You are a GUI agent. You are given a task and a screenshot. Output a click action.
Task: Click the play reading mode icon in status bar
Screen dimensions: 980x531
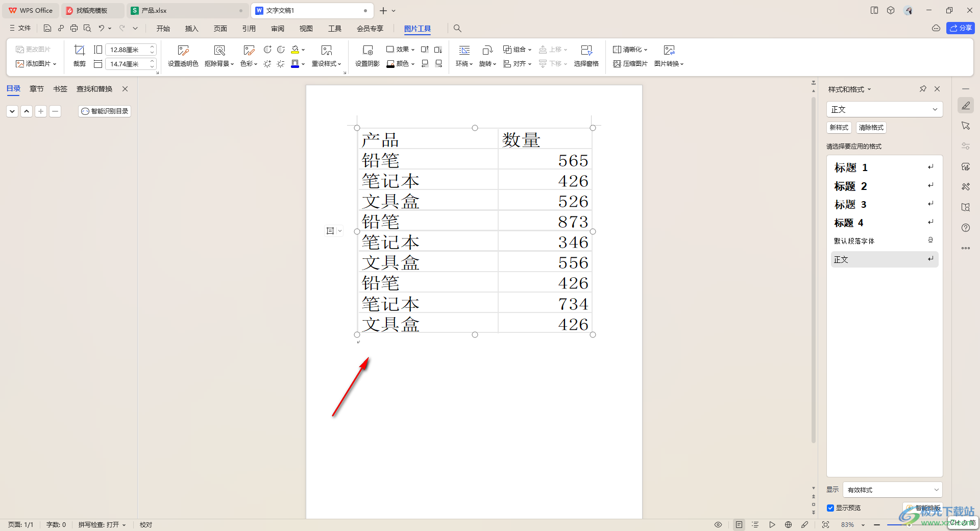click(772, 524)
